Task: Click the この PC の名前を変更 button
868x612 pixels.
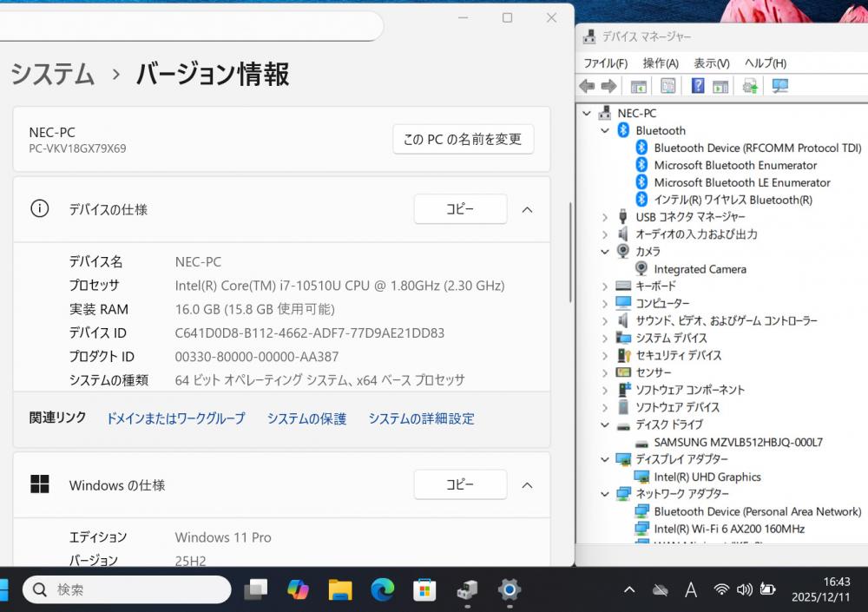Action: click(463, 139)
